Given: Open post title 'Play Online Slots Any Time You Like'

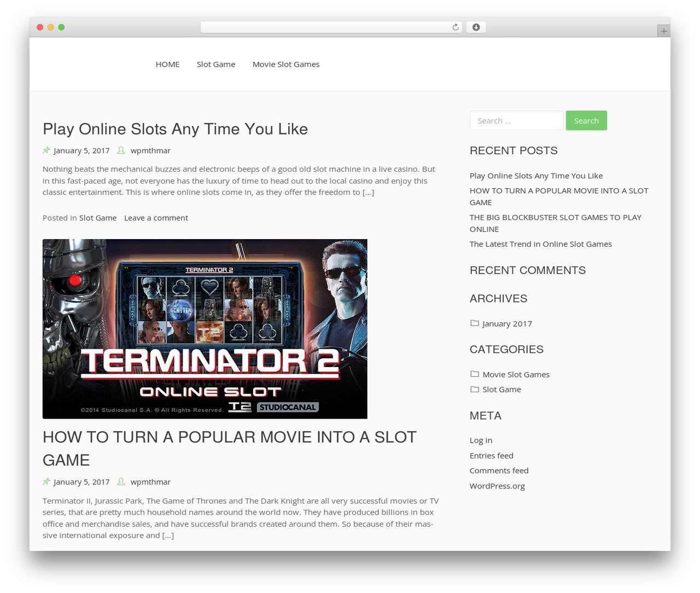Looking at the screenshot, I should pos(175,129).
